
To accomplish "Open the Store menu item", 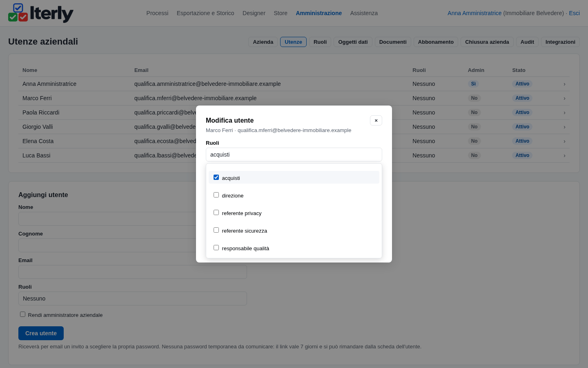I will (281, 13).
